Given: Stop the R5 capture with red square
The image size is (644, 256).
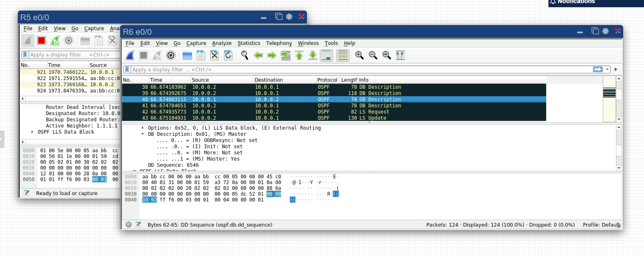Looking at the screenshot, I should point(42,41).
